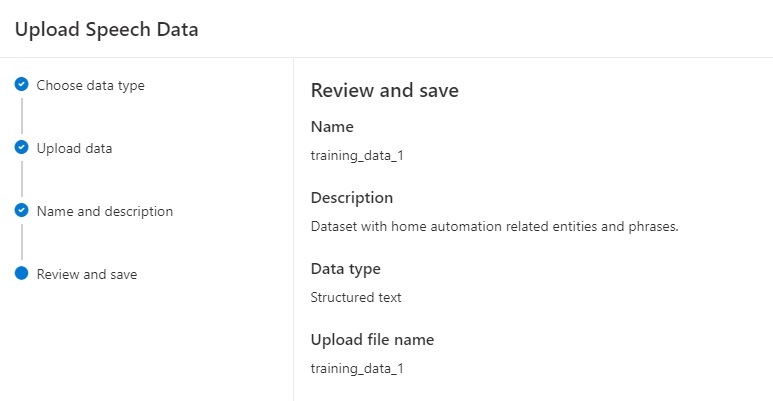The height and width of the screenshot is (401, 773).
Task: Select the training_data_1 value under Name
Action: (x=357, y=155)
